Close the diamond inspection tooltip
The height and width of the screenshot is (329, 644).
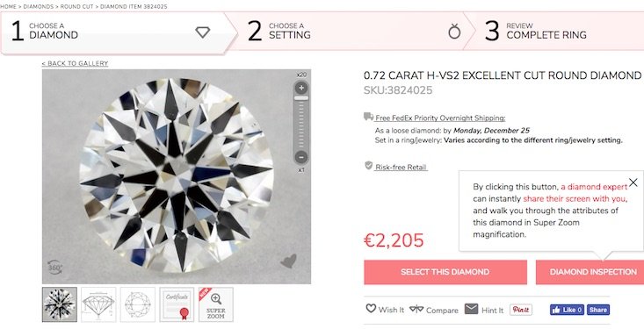(633, 182)
